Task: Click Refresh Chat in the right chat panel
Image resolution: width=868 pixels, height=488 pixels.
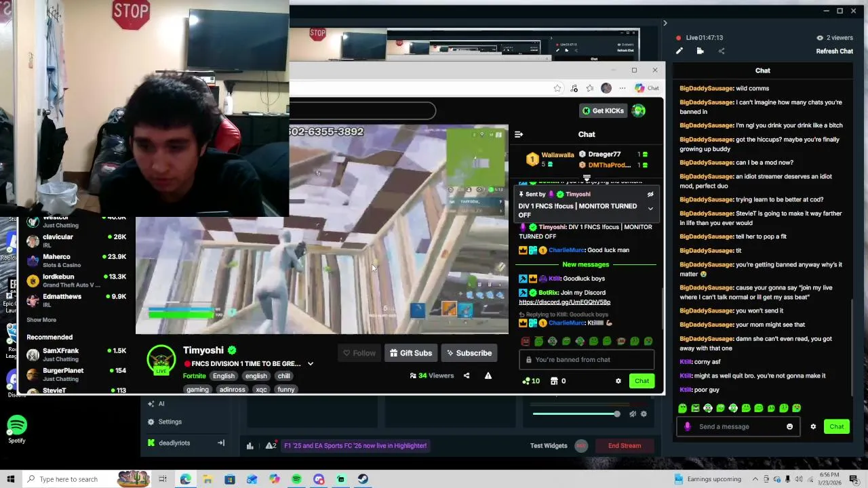Action: click(x=834, y=52)
